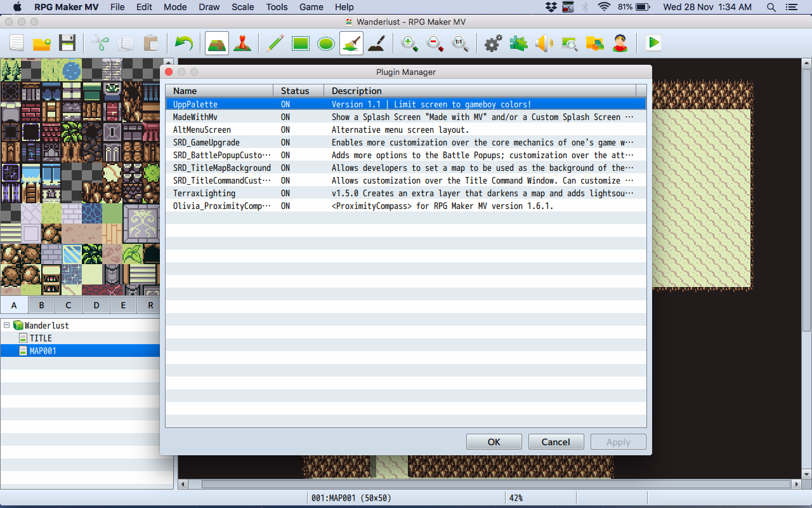Viewport: 812px width, 508px height.
Task: Click the Undo green arrow icon
Action: [x=184, y=43]
